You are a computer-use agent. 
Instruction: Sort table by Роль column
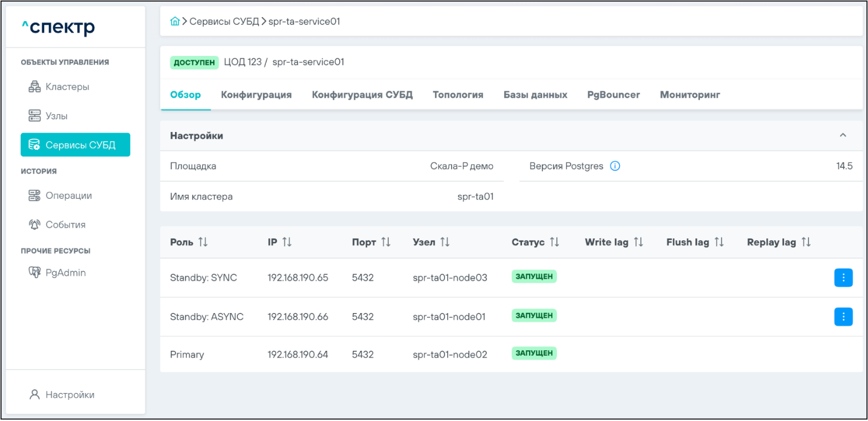(203, 242)
